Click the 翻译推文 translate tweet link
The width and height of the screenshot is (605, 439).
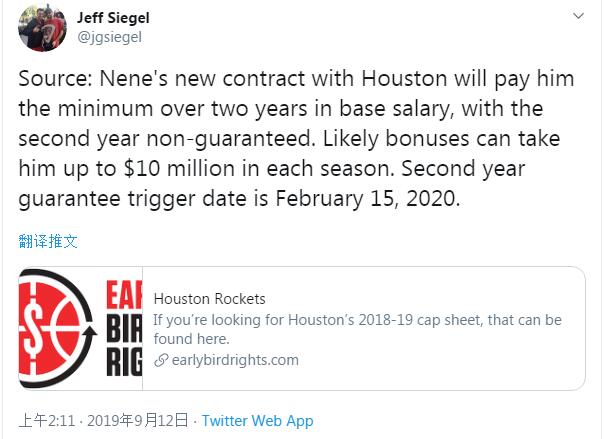tap(48, 241)
